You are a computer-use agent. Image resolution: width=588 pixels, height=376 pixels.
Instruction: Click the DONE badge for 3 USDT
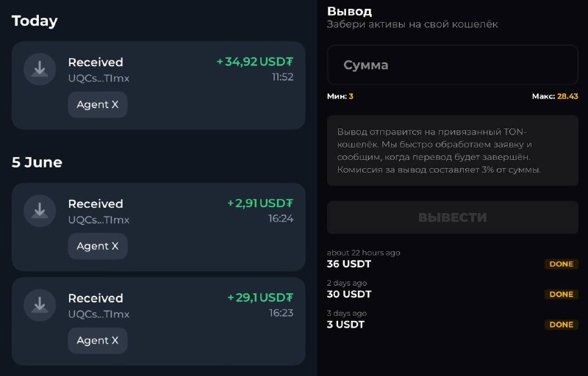point(562,325)
